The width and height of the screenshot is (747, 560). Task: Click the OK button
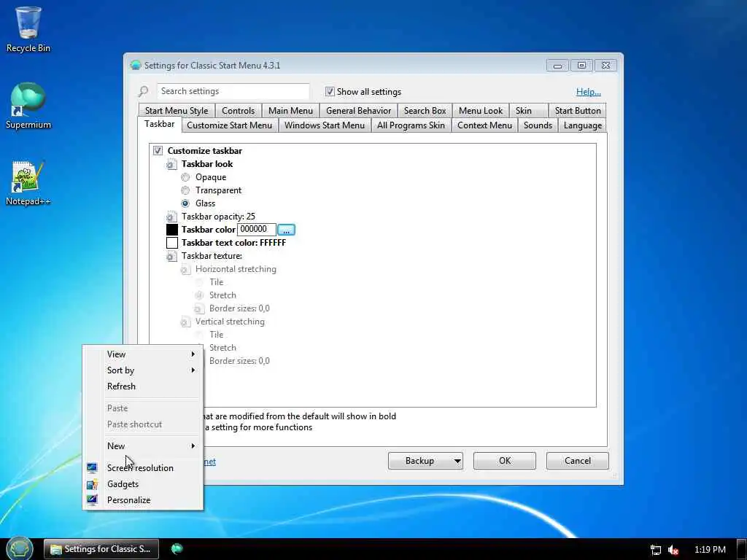tap(505, 461)
